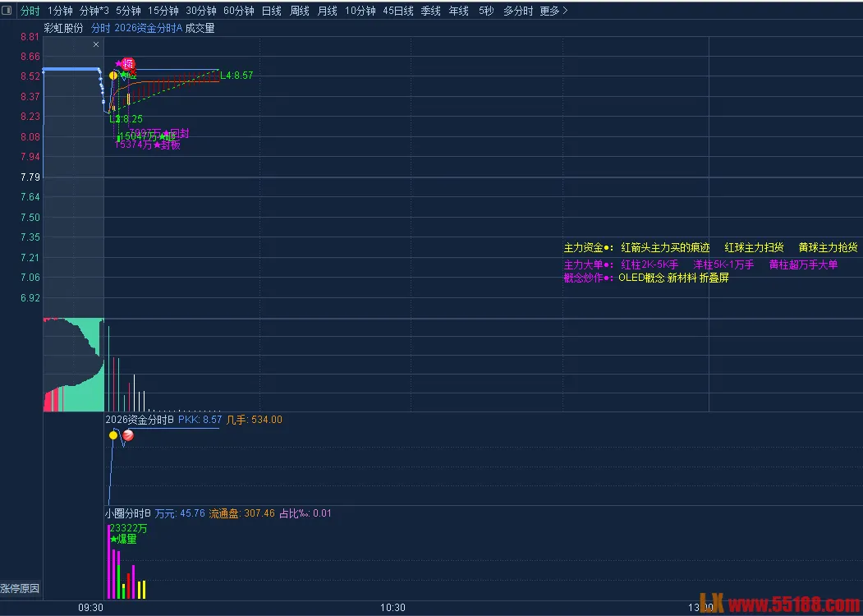Select the 60分钟 period tab
This screenshot has width=863, height=616.
pyautogui.click(x=238, y=11)
